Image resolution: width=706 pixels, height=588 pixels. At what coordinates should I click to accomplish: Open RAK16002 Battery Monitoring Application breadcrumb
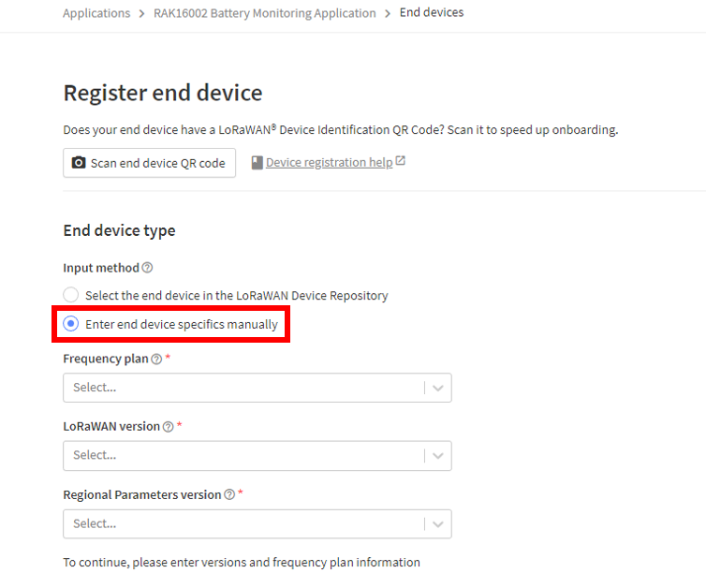pyautogui.click(x=265, y=13)
